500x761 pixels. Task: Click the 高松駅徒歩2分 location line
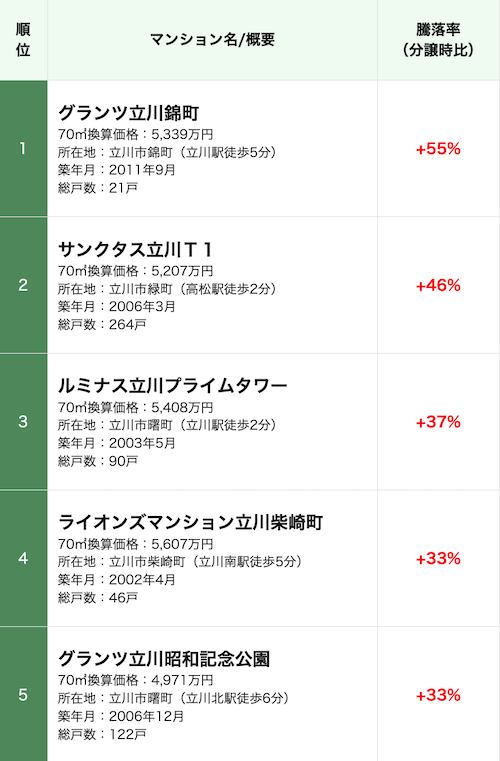(167, 289)
